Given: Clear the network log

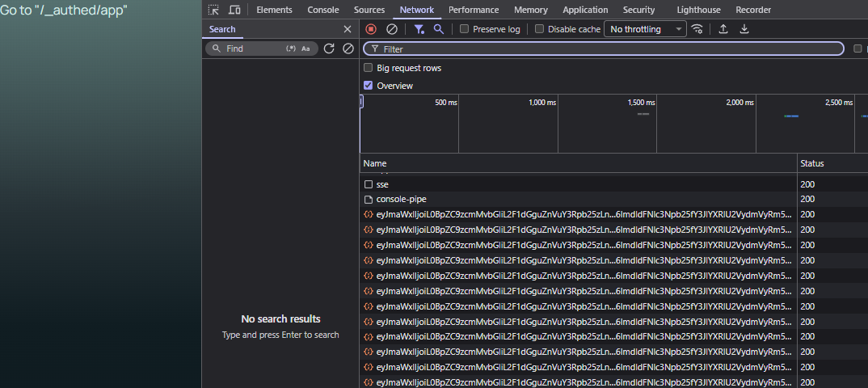Looking at the screenshot, I should click(x=391, y=29).
